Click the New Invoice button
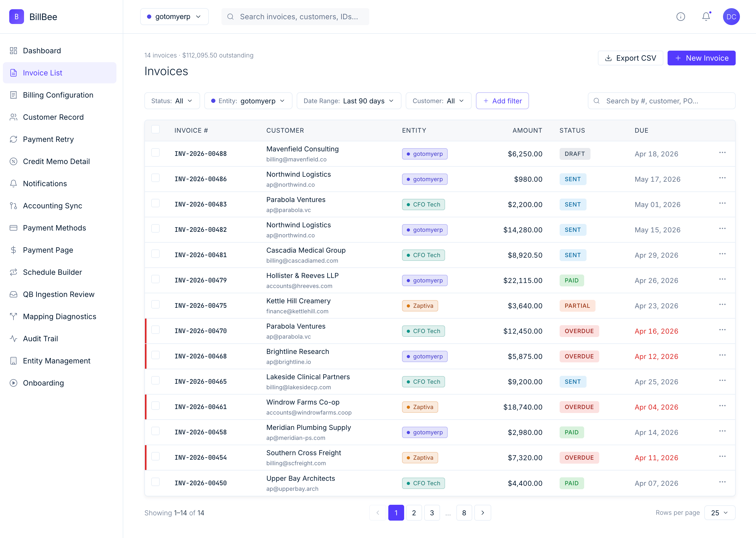This screenshot has width=756, height=538. coord(701,58)
